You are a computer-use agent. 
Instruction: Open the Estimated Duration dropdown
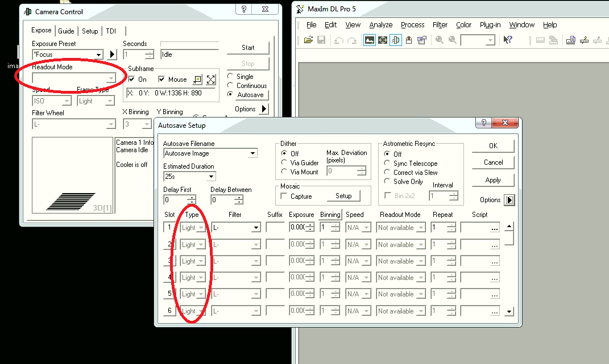(x=212, y=177)
